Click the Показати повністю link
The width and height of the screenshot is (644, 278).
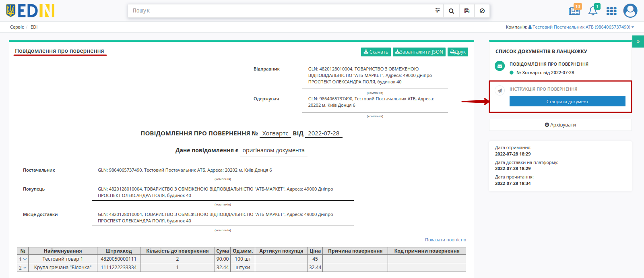[445, 240]
